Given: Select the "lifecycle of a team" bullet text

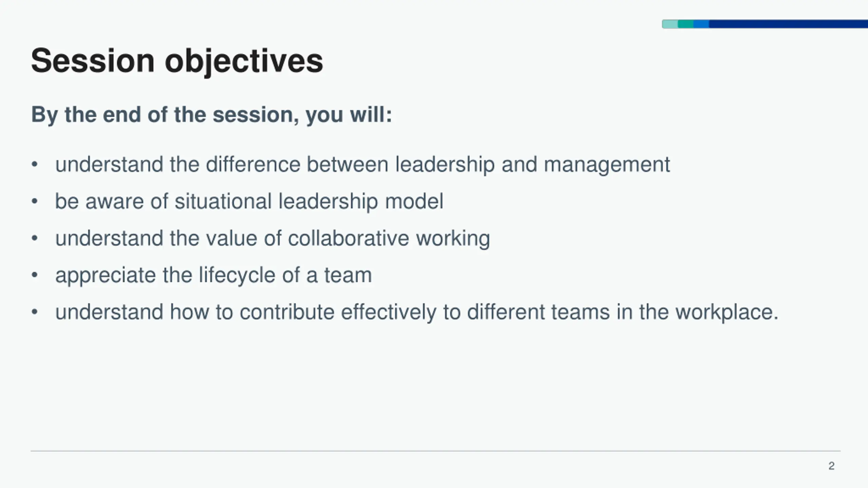Looking at the screenshot, I should pyautogui.click(x=214, y=275).
